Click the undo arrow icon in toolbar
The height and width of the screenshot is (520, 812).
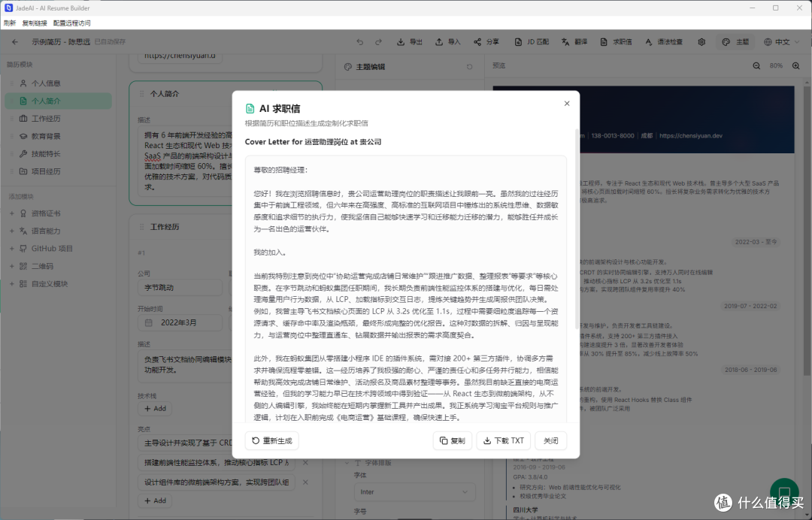pos(360,42)
